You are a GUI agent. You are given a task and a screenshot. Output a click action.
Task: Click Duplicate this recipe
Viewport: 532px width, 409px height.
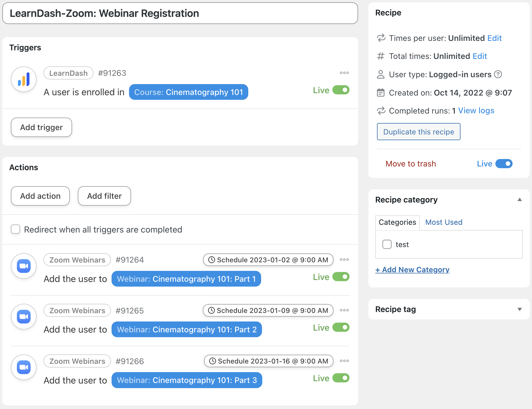click(418, 132)
